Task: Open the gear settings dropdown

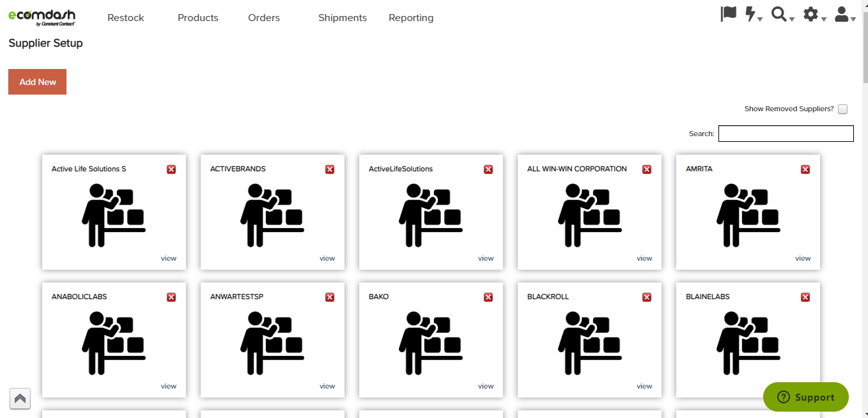Action: click(814, 15)
